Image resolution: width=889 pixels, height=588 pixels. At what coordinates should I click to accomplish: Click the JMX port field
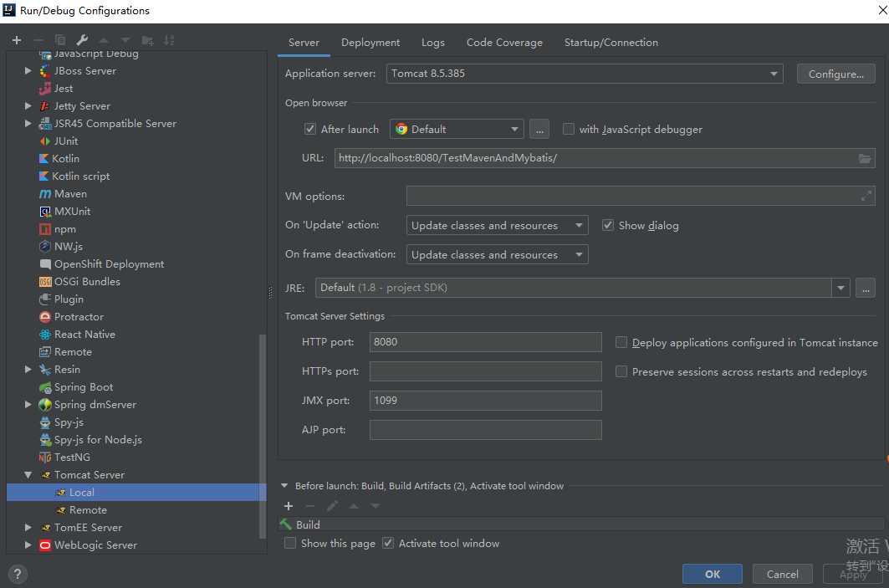485,401
